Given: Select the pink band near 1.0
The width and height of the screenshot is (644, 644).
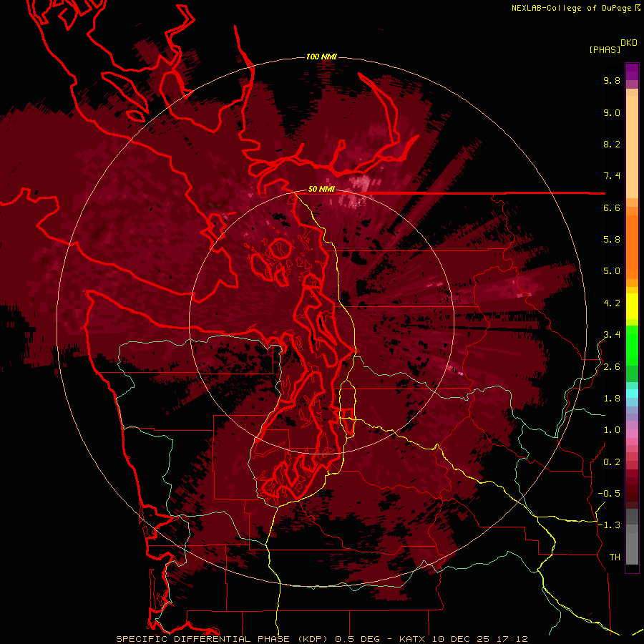Looking at the screenshot, I should (x=632, y=434).
